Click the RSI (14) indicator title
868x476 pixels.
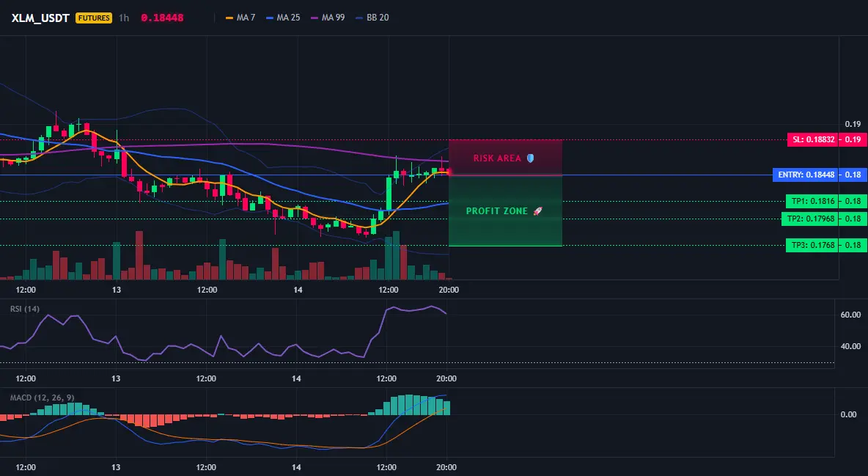tap(25, 309)
